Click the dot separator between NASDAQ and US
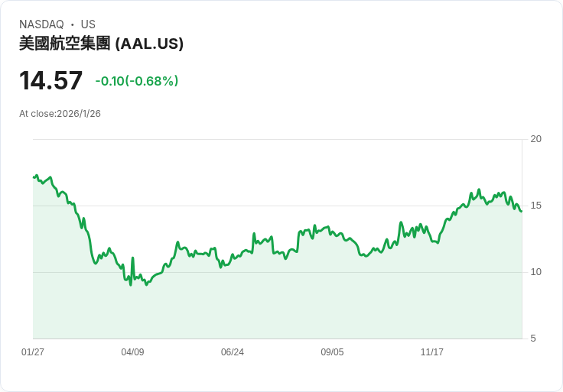This screenshot has height=392, width=563. pos(72,24)
